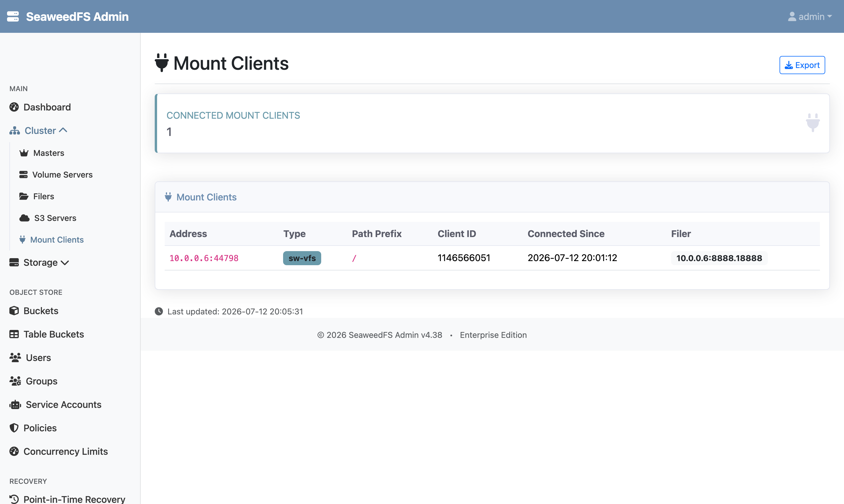Image resolution: width=844 pixels, height=504 pixels.
Task: Click the Connected Mount Clients count card
Action: (492, 123)
